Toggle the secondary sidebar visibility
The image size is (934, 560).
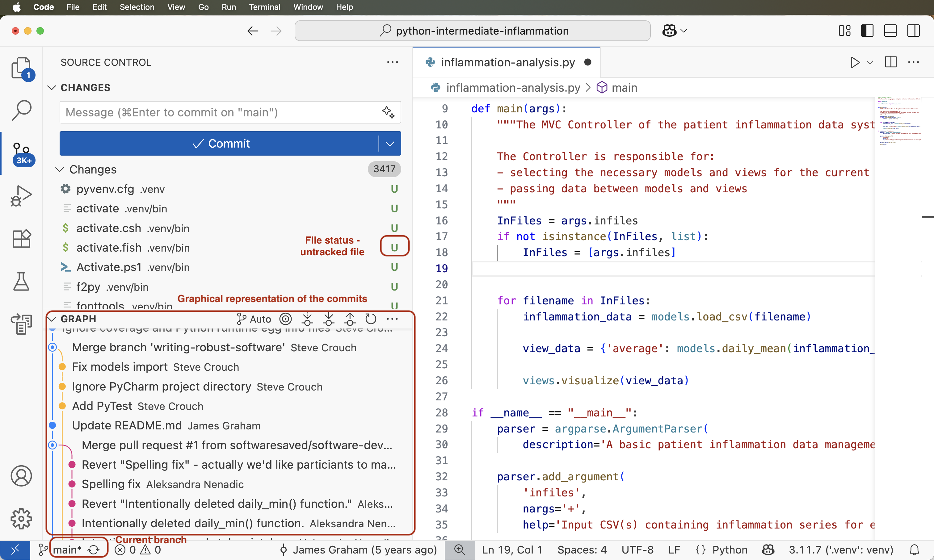pyautogui.click(x=914, y=31)
